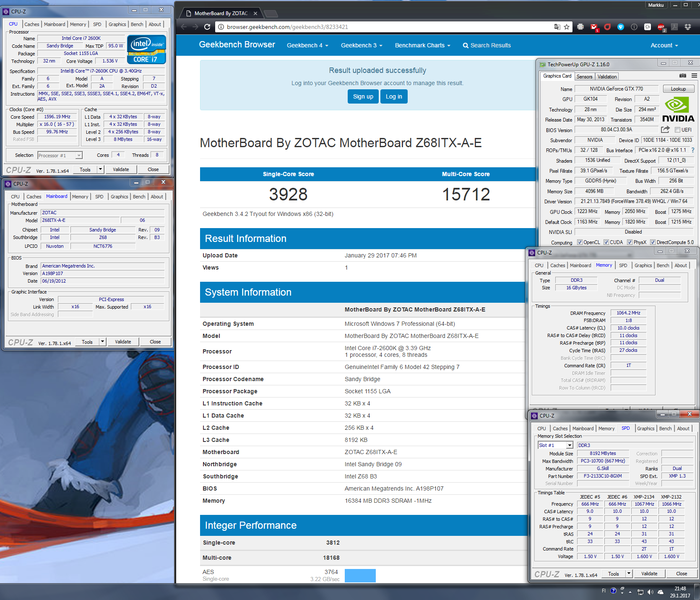Screen dimensions: 700x600
Task: Open the Sensors tab in GPU-Z
Action: coord(584,76)
